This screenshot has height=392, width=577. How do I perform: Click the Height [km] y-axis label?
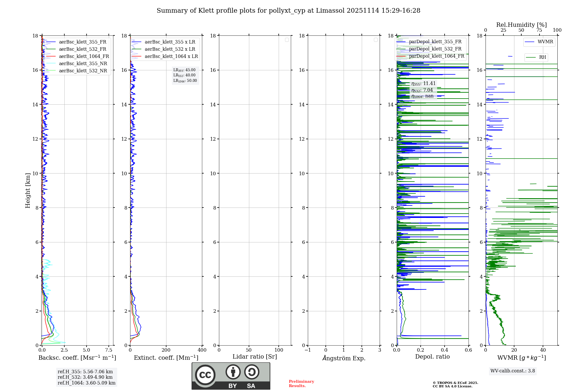(x=28, y=191)
